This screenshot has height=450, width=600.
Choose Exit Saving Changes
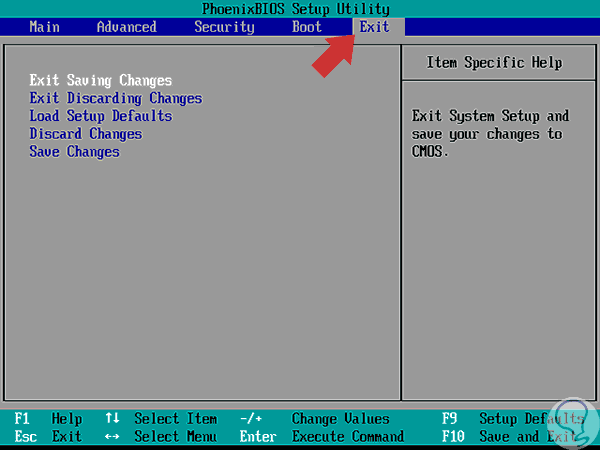click(x=101, y=80)
